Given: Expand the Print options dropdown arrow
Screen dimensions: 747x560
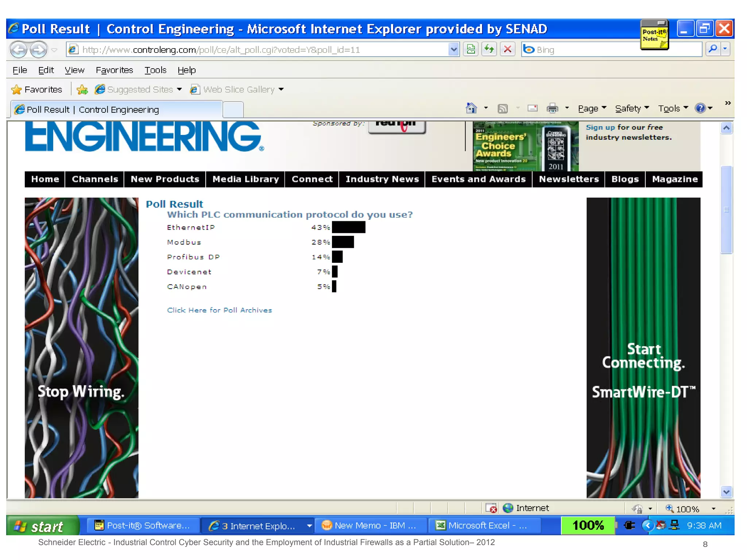Looking at the screenshot, I should (x=567, y=108).
